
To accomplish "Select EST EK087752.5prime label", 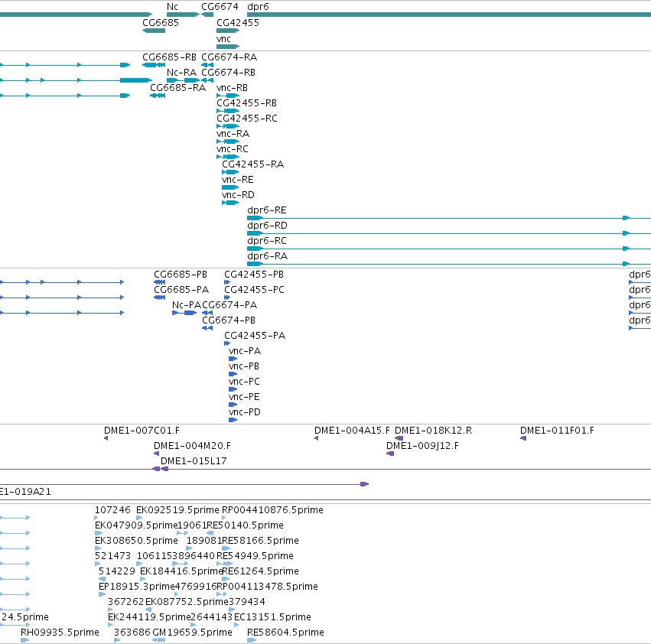I will [x=187, y=602].
